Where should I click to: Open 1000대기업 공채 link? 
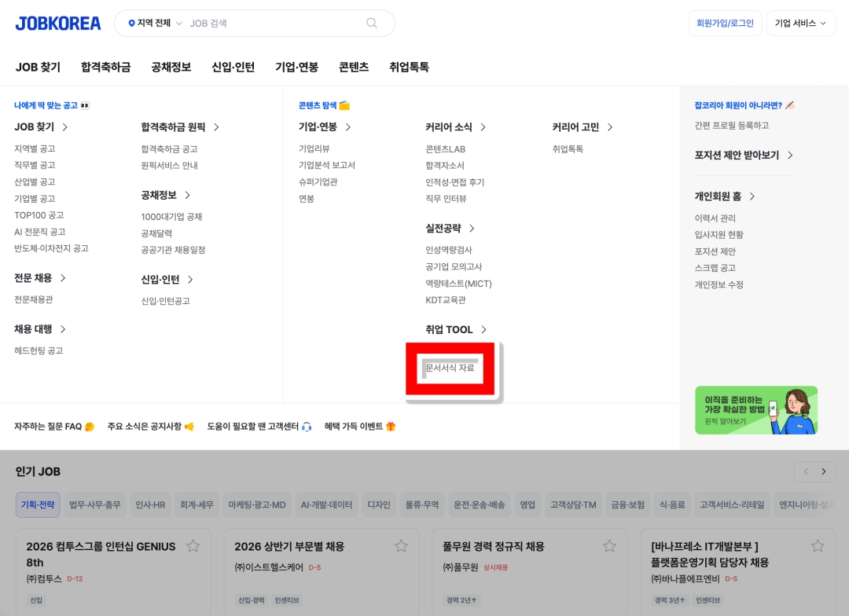click(x=171, y=217)
